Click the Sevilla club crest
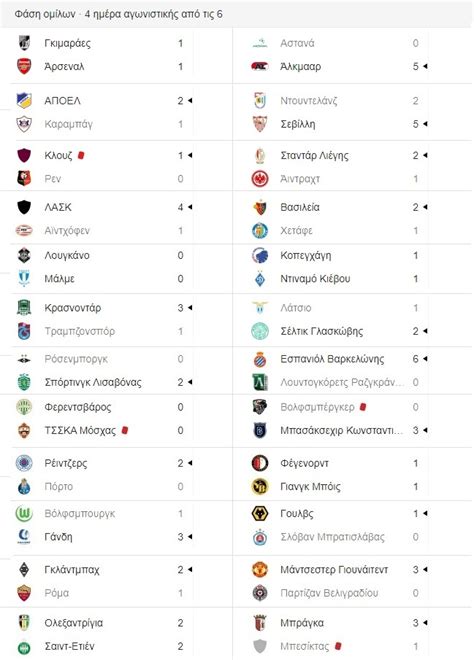 [x=260, y=124]
